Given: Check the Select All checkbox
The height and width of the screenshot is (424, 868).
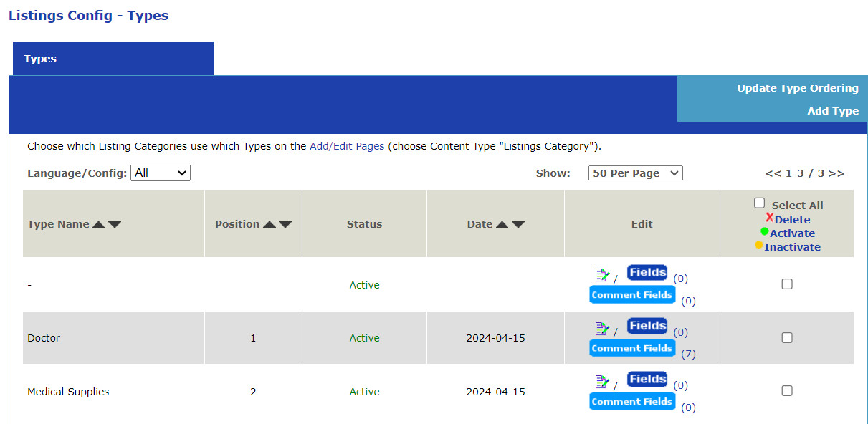Looking at the screenshot, I should coord(760,203).
